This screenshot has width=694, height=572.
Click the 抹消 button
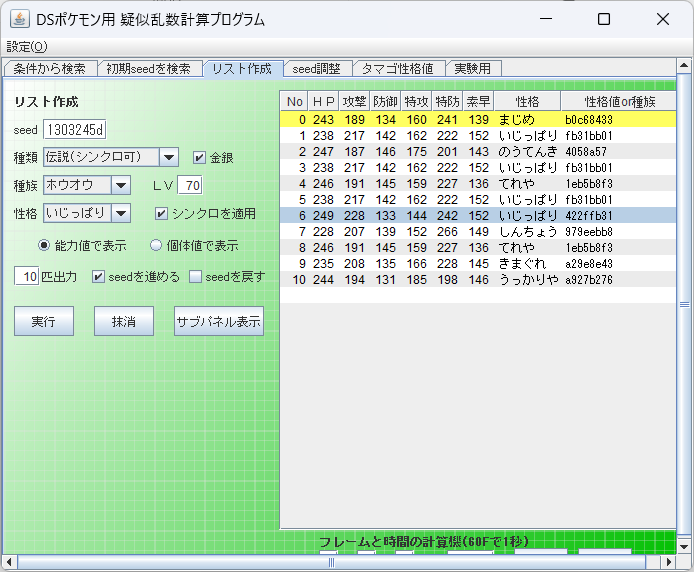[124, 321]
